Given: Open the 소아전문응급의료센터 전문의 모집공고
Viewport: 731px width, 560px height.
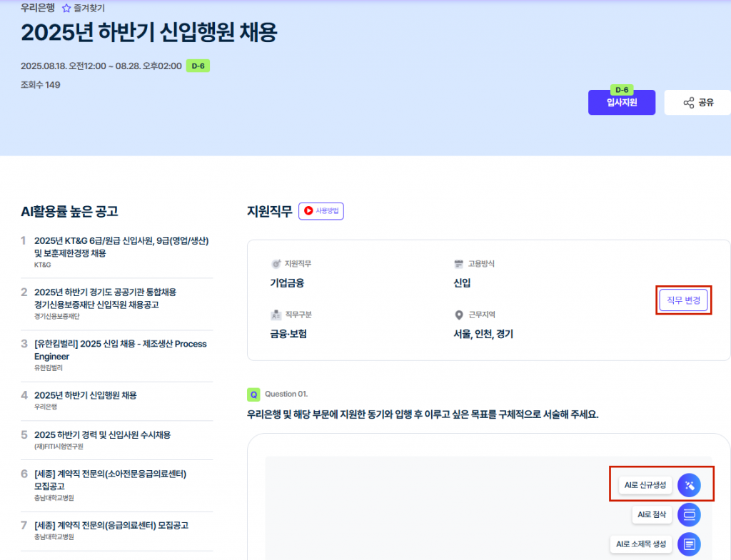Looking at the screenshot, I should [110, 480].
